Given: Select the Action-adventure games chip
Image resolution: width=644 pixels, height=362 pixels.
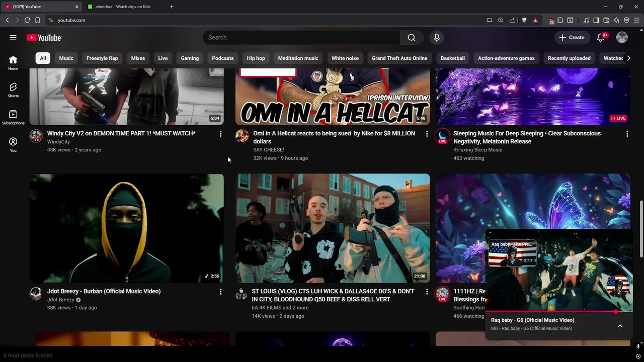Looking at the screenshot, I should pyautogui.click(x=506, y=58).
